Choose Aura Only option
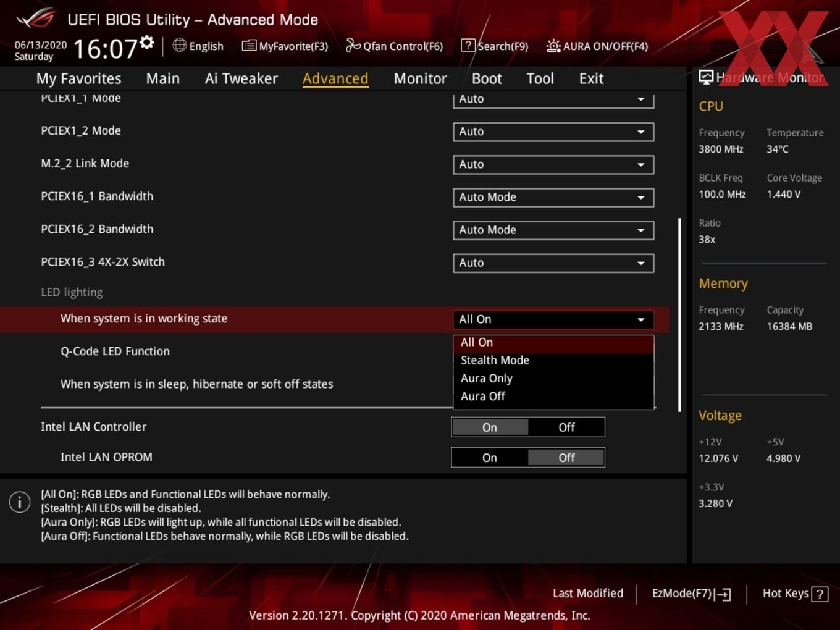 coord(553,378)
